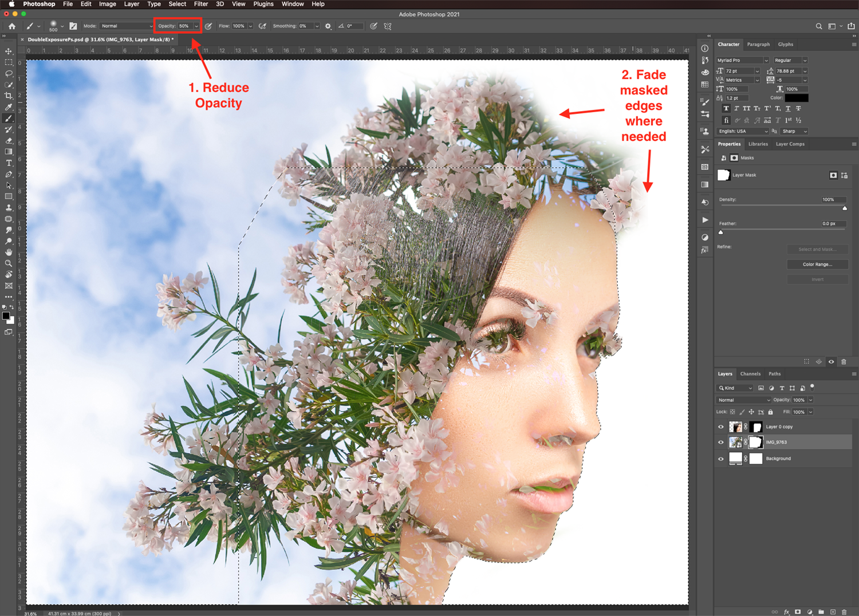Hide the Background layer
The height and width of the screenshot is (616, 859).
tap(721, 459)
